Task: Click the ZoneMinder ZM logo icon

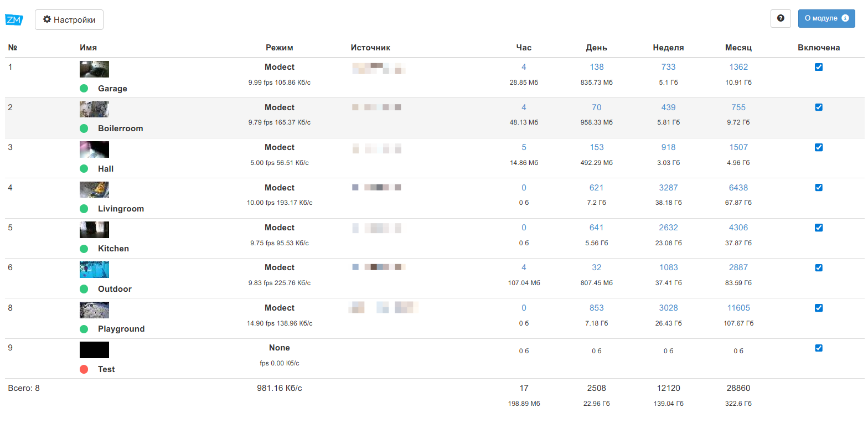Action: pos(14,20)
